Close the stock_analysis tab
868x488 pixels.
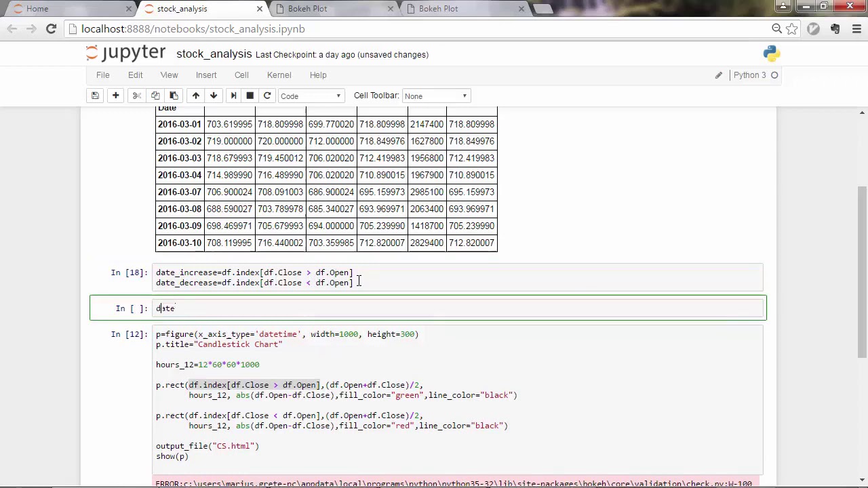260,9
